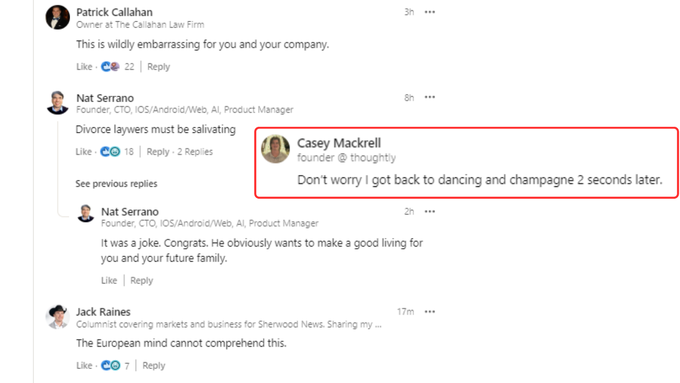680x383 pixels.
Task: Open Casey Mackrell's profile picture
Action: (x=275, y=149)
